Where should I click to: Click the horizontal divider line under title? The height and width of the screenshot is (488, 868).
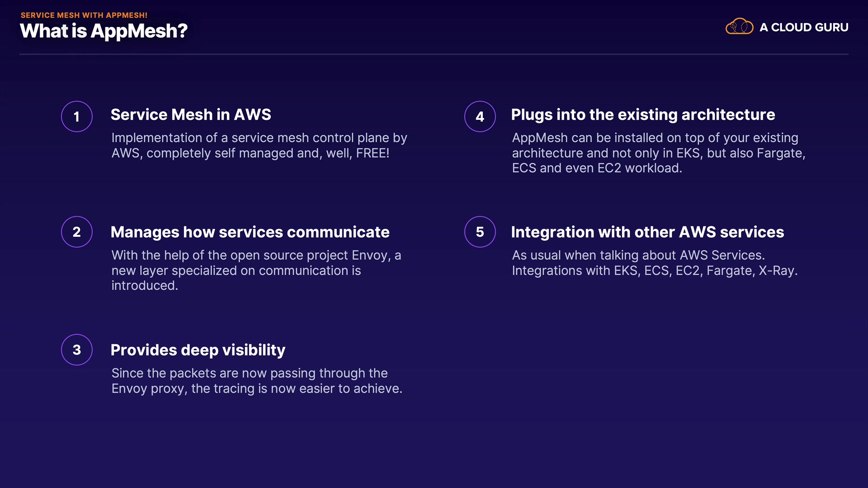[x=434, y=54]
